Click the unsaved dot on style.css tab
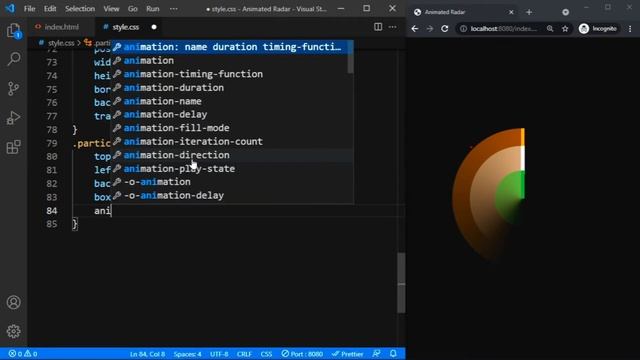This screenshot has height=360, width=640. 154,27
